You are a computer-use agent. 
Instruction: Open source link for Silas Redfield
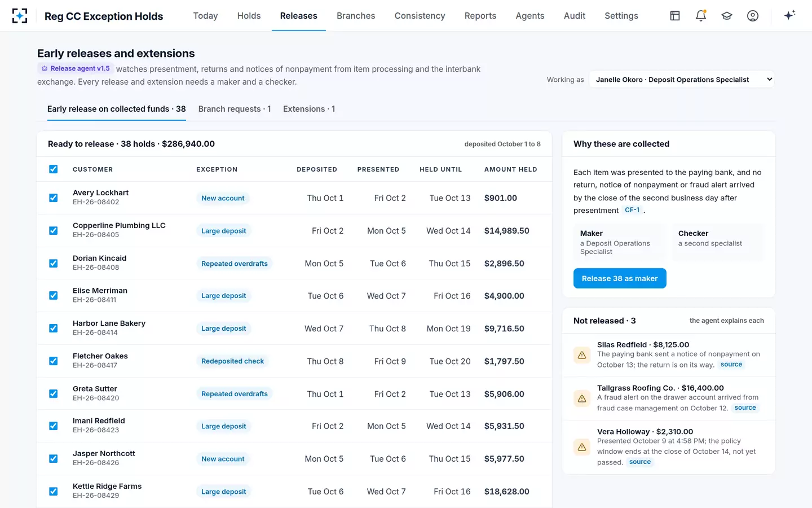point(731,365)
